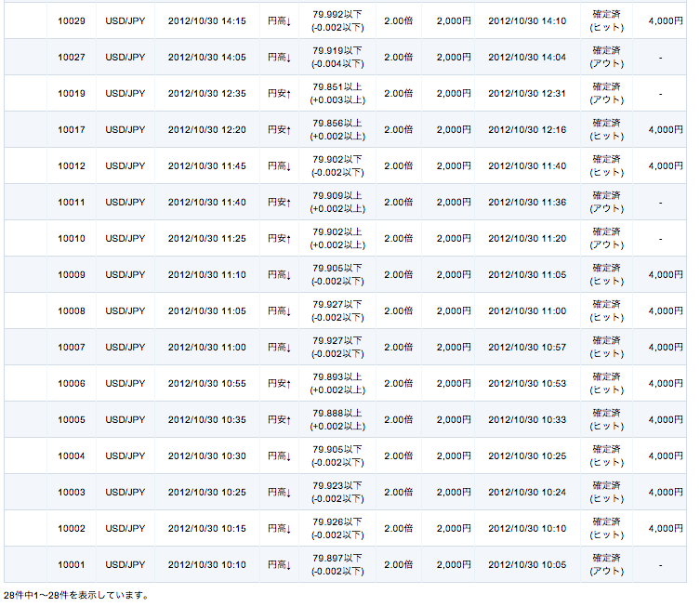This screenshot has height=607, width=700.
Task: Click the 確定済(ヒット) status in row 10002
Action: (x=607, y=528)
